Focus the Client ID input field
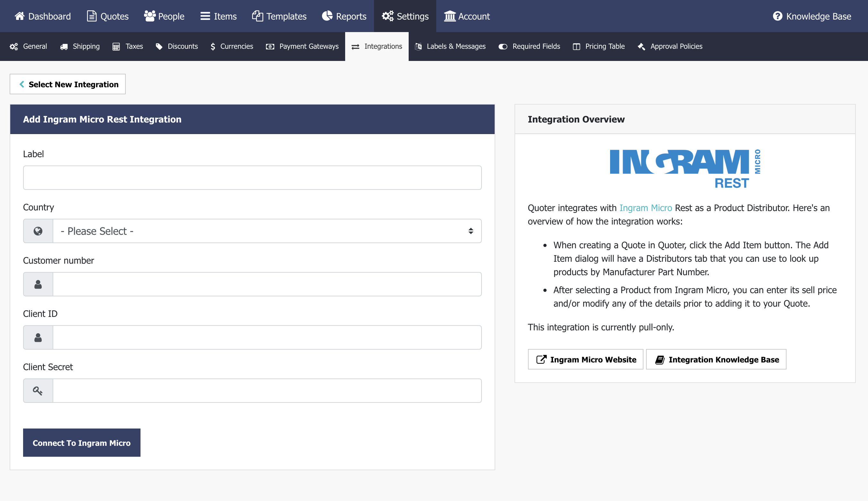 267,337
